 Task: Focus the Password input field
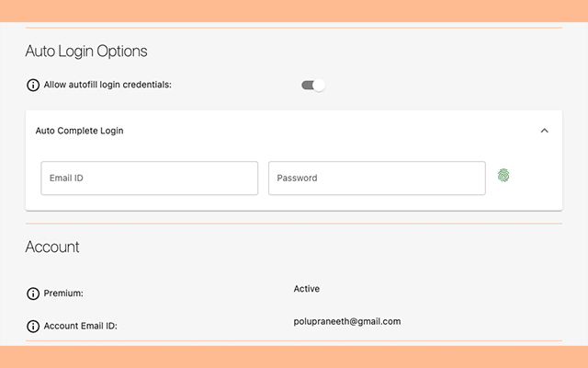[376, 178]
